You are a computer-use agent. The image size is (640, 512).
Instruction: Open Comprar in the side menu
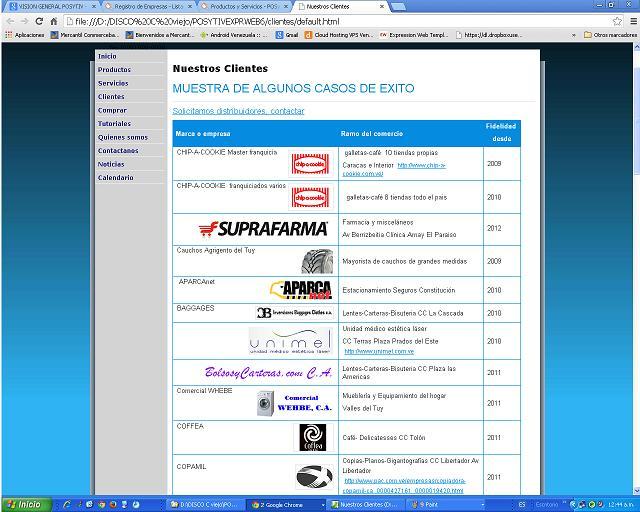point(112,110)
